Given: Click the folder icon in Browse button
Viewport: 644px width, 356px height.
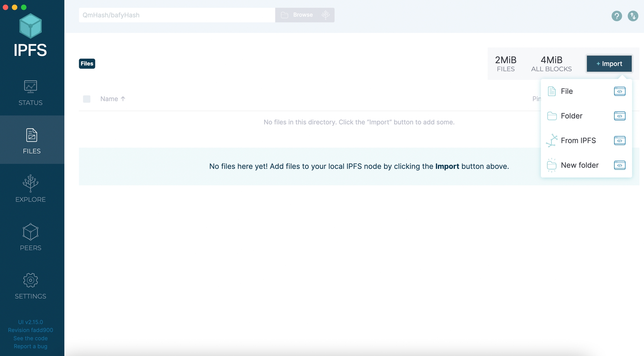Looking at the screenshot, I should pyautogui.click(x=285, y=15).
